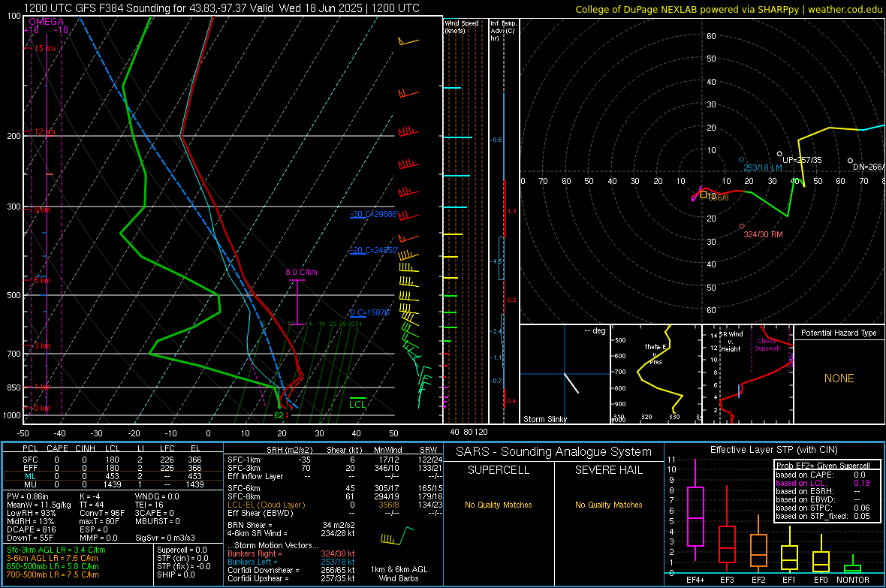Click the 'Classic Supercell' label
Image resolution: width=886 pixels, height=588 pixels.
pyautogui.click(x=767, y=345)
